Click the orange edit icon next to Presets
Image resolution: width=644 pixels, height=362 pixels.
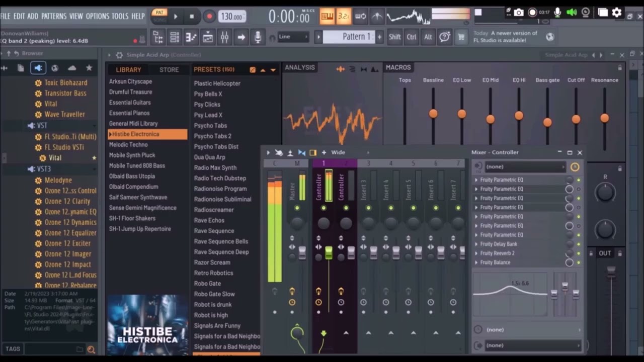click(253, 70)
